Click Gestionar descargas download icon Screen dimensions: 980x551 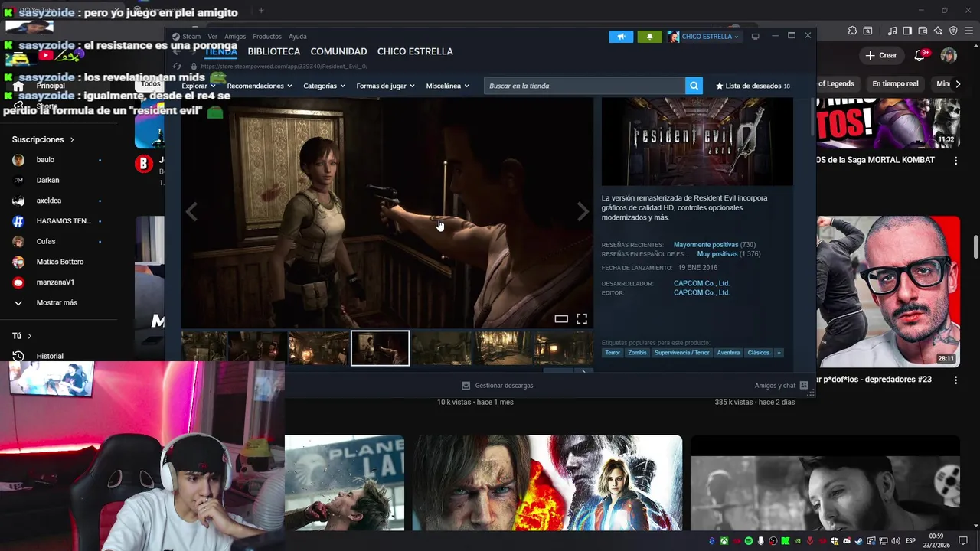pos(465,386)
